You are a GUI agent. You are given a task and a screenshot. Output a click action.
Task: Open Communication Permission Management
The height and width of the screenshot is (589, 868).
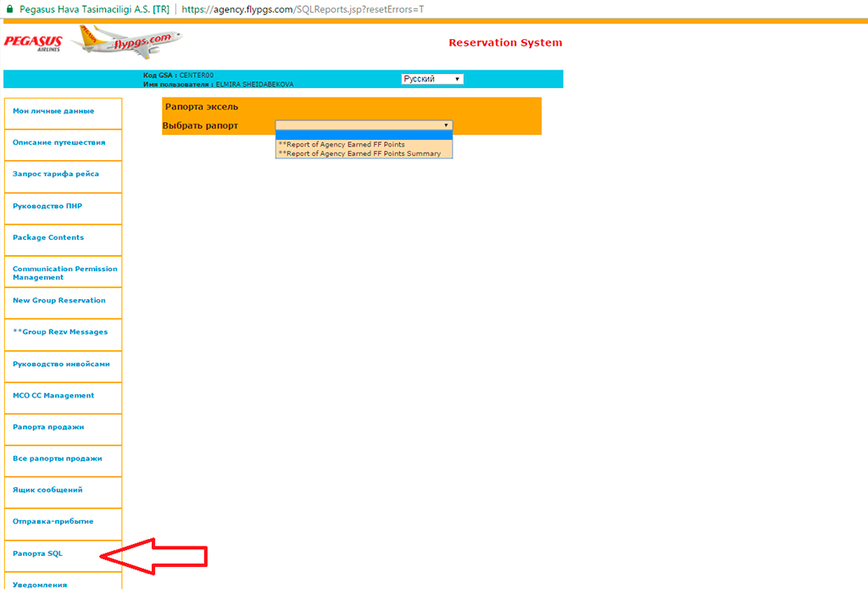click(64, 273)
